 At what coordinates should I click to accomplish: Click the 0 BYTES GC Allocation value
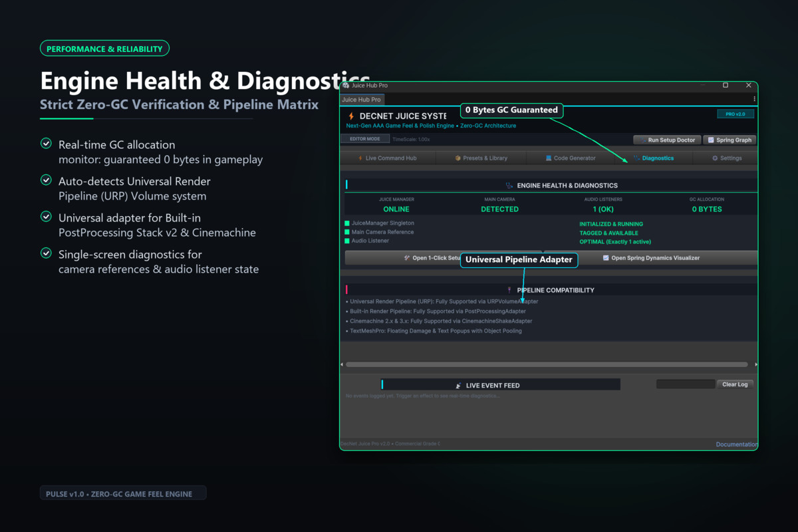point(707,209)
